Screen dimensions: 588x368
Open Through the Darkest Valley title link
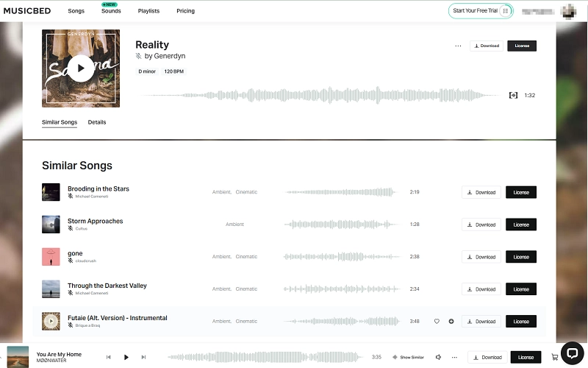107,286
